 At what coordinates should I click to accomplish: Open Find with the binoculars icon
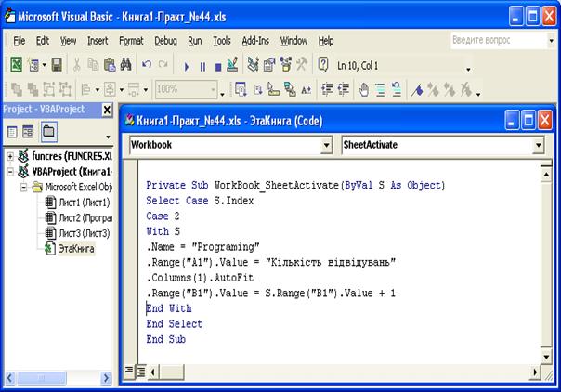(125, 65)
